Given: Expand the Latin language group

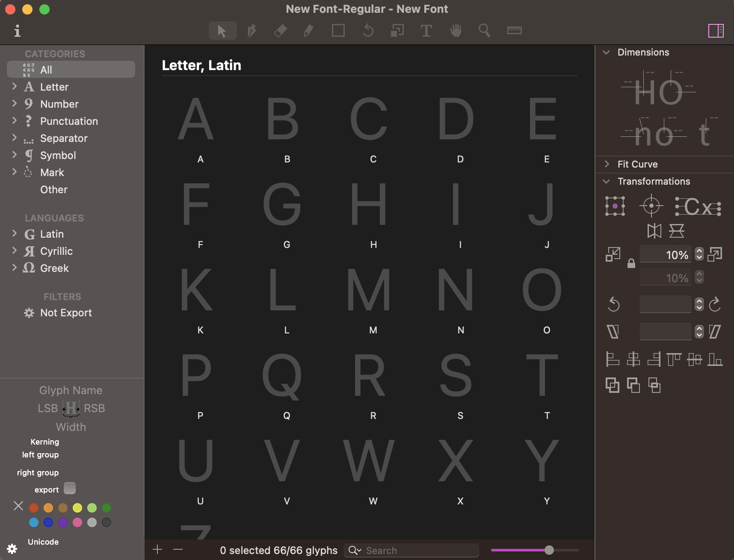Looking at the screenshot, I should 15,233.
